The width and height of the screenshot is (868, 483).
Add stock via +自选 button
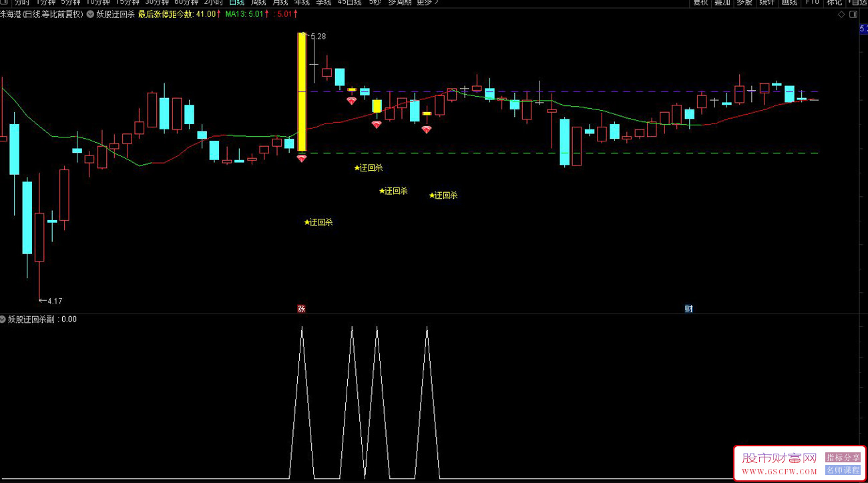(857, 2)
